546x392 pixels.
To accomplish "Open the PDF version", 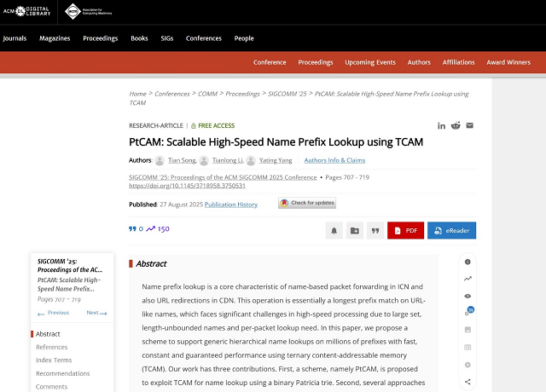I will (x=405, y=230).
